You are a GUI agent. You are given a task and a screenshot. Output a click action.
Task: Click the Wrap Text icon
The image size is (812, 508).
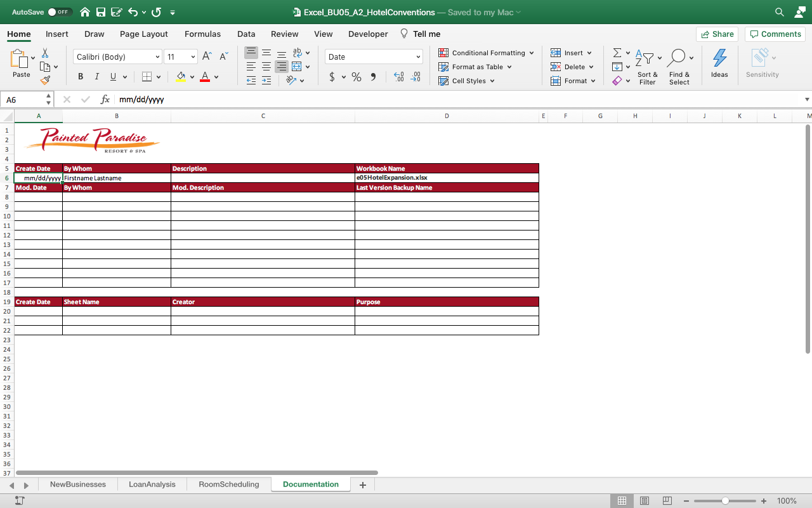point(298,53)
